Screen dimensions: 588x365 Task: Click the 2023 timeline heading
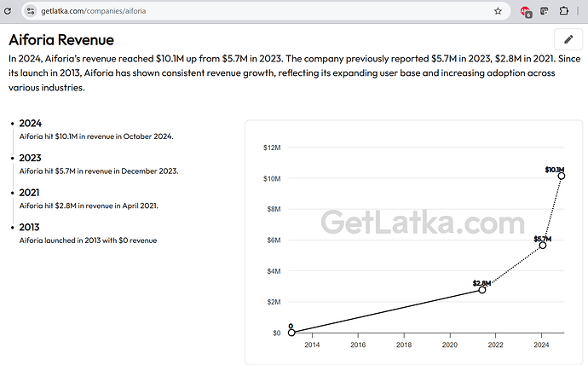pos(30,158)
